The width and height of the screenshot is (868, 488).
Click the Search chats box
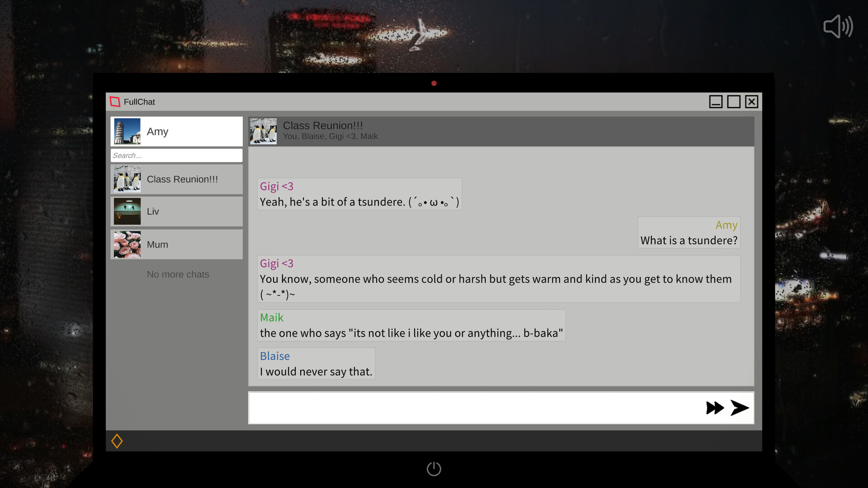tap(176, 155)
